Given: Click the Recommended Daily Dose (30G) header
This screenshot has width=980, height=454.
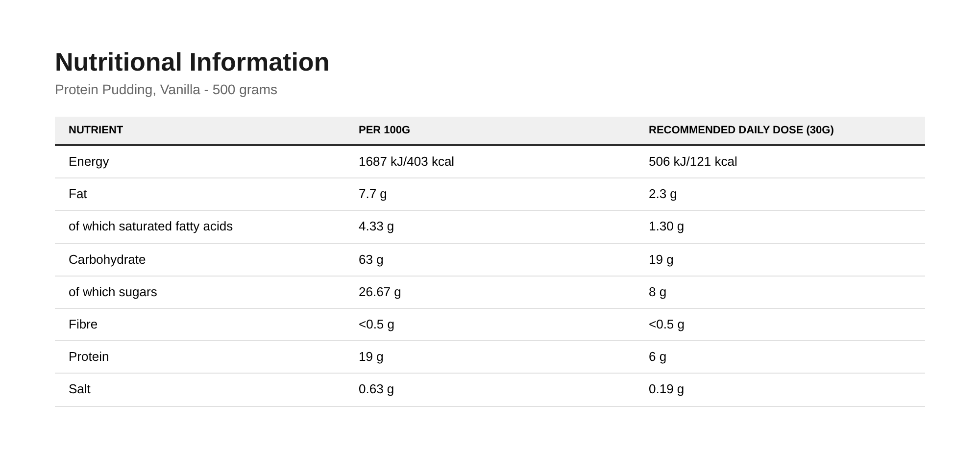Looking at the screenshot, I should (741, 130).
